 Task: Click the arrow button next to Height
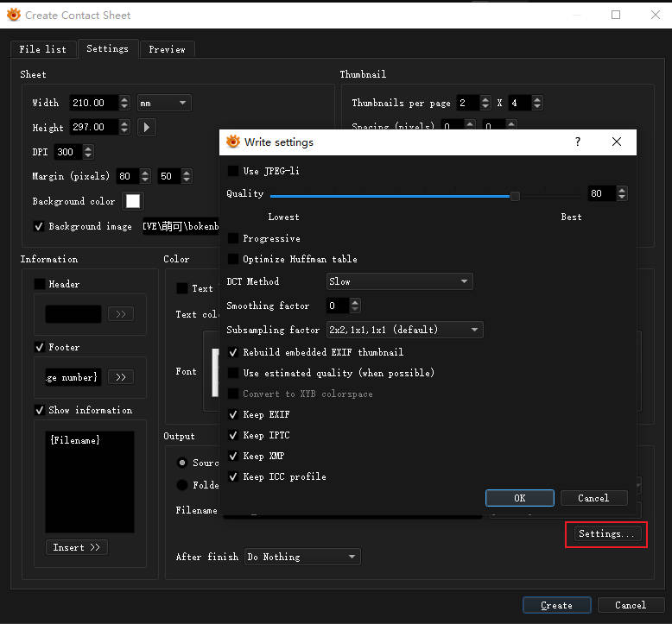[147, 128]
